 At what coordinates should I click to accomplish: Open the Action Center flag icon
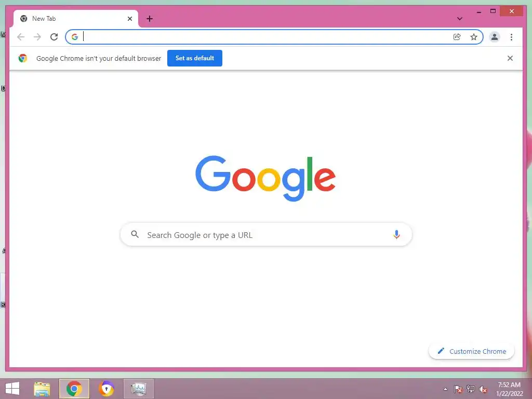click(458, 389)
